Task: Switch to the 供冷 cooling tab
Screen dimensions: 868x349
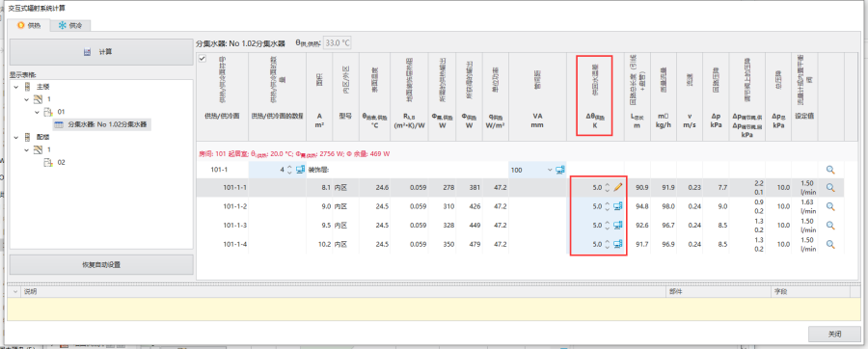Action: point(70,25)
